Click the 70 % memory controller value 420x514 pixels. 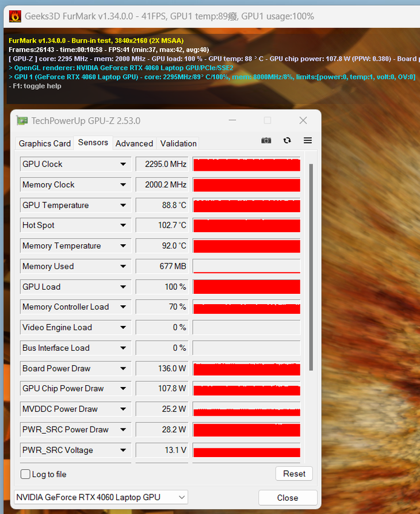tap(162, 307)
